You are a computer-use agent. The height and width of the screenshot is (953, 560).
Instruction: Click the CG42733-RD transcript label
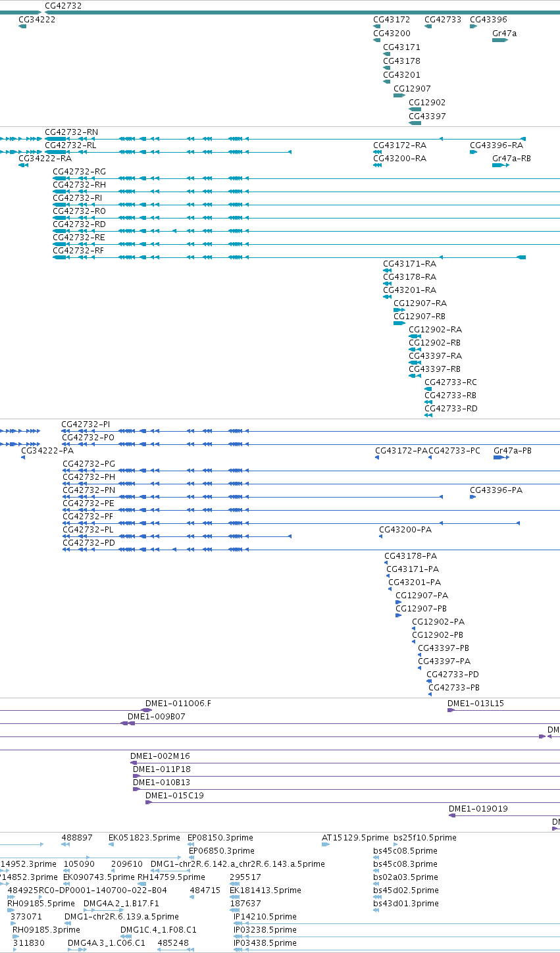(451, 409)
